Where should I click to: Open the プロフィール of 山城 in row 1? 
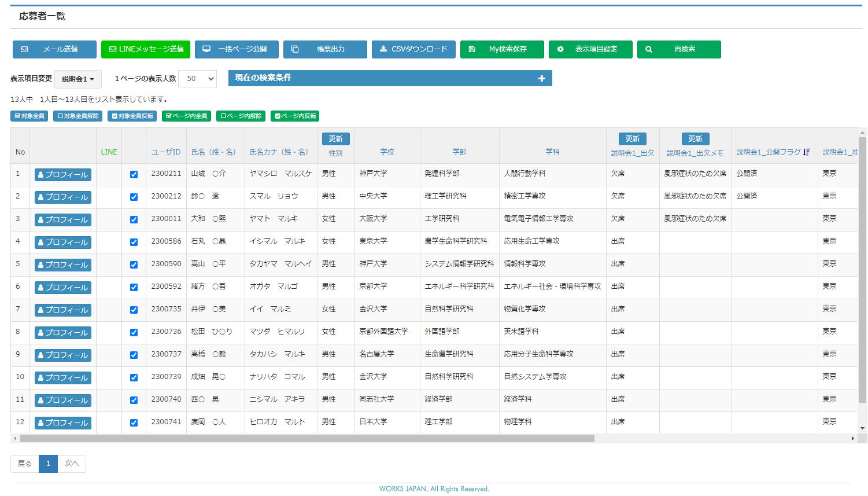coord(63,175)
